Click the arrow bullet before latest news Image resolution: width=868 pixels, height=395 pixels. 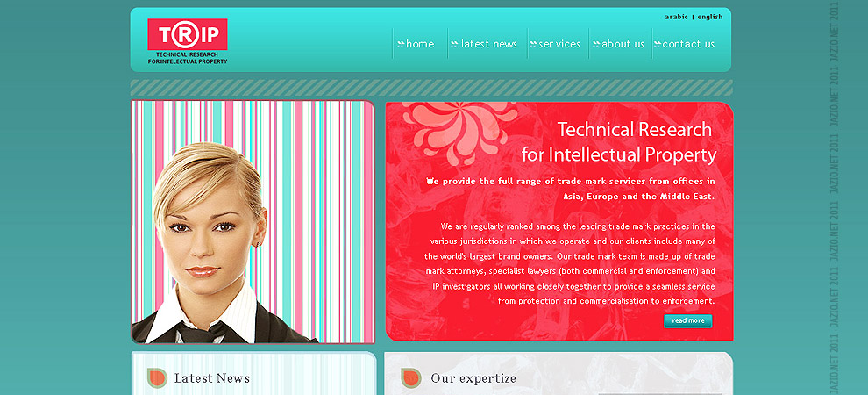454,44
